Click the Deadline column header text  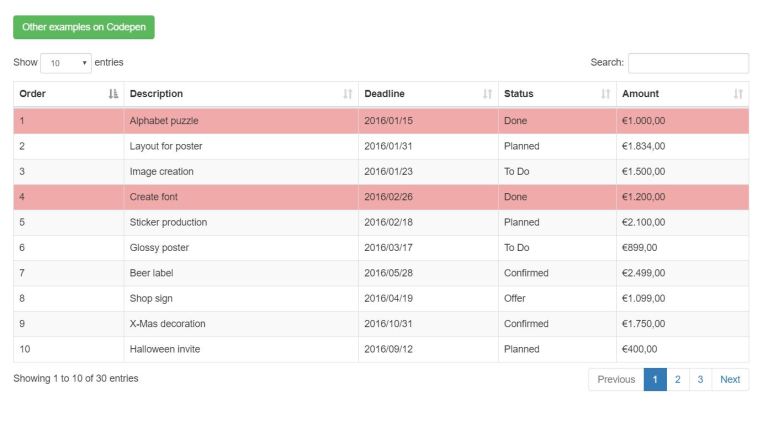[x=384, y=94]
